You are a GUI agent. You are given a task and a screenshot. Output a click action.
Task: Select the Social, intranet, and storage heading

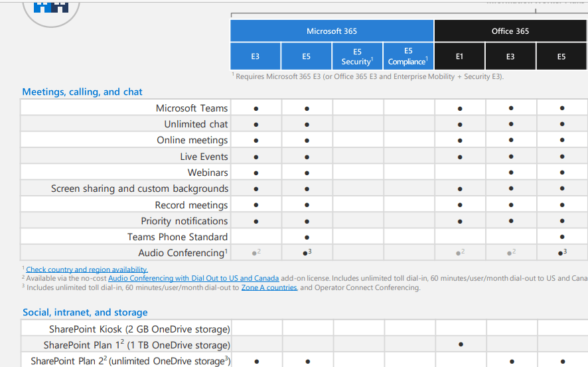point(85,313)
